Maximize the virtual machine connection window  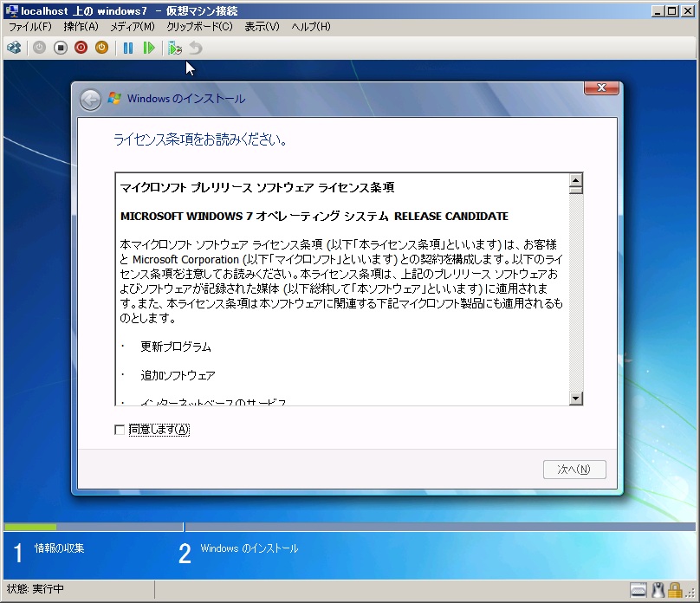pos(672,11)
